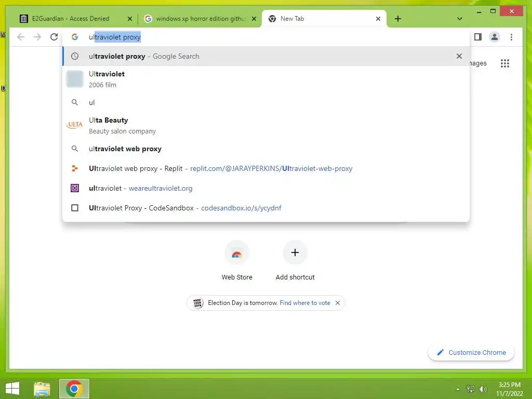Open a new tab with the plus button
The height and width of the screenshot is (399, 532).
tap(398, 19)
